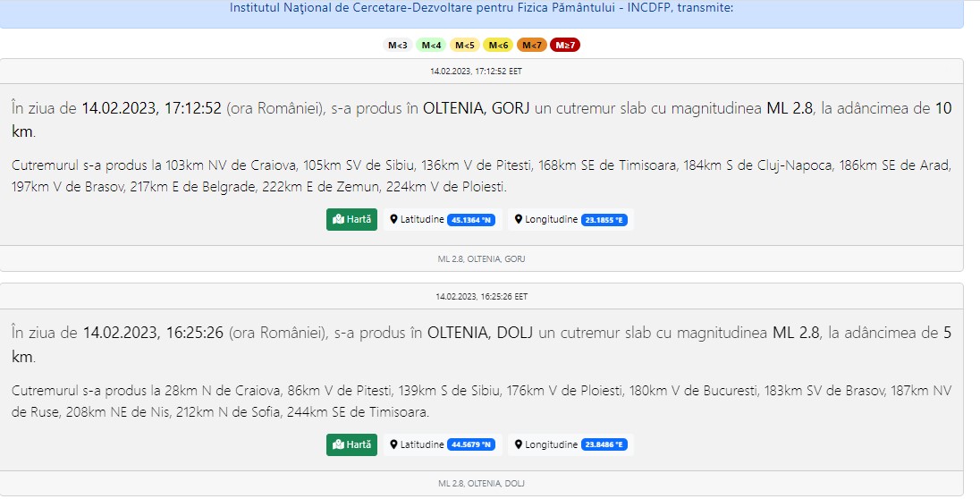Click the orange M<7 legend badge
Viewport: 980px width, 499px height.
coord(532,45)
